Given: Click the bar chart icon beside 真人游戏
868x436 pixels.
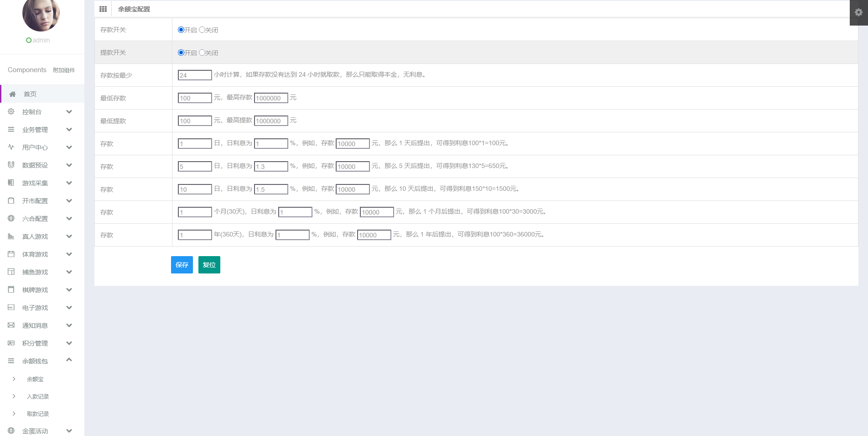Looking at the screenshot, I should 11,236.
